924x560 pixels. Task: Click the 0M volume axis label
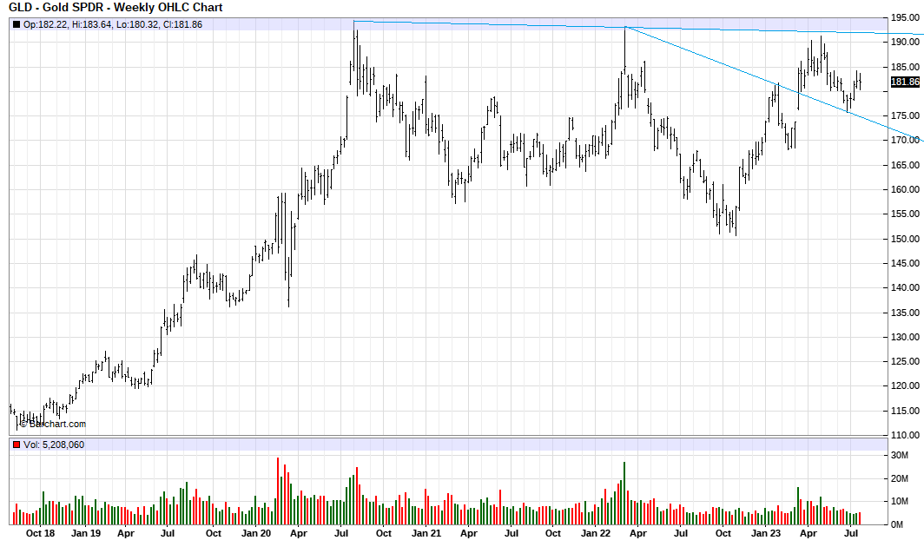[897, 524]
